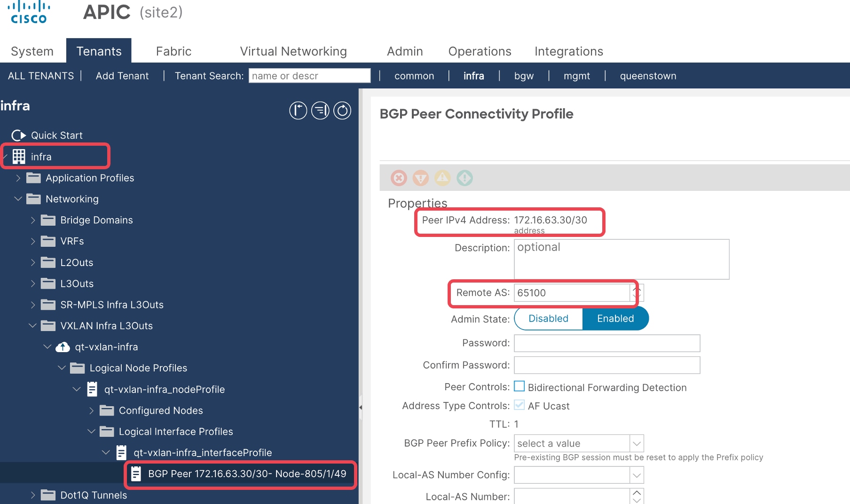Viewport: 850px width, 504px height.
Task: Collapse VXLAN Infra L3Outs node
Action: [32, 326]
